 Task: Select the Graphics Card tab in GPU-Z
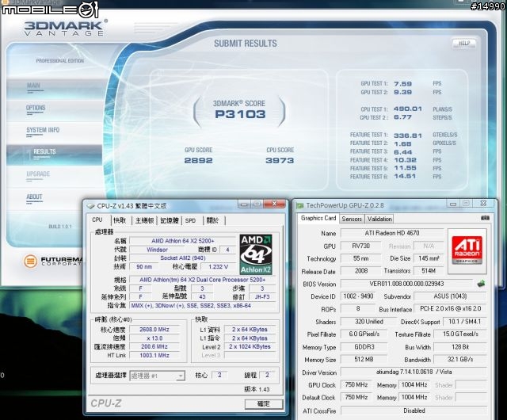pos(318,219)
